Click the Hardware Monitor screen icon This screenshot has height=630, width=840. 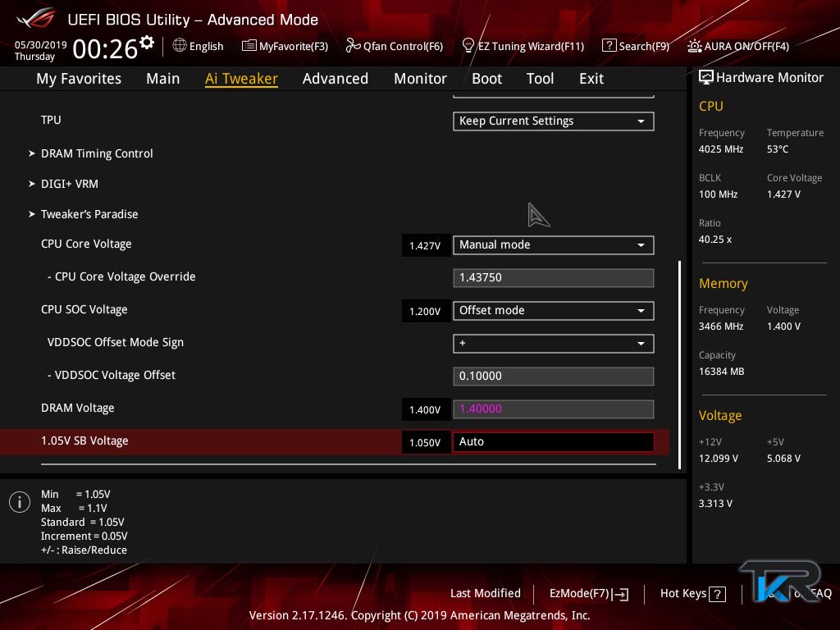tap(706, 77)
